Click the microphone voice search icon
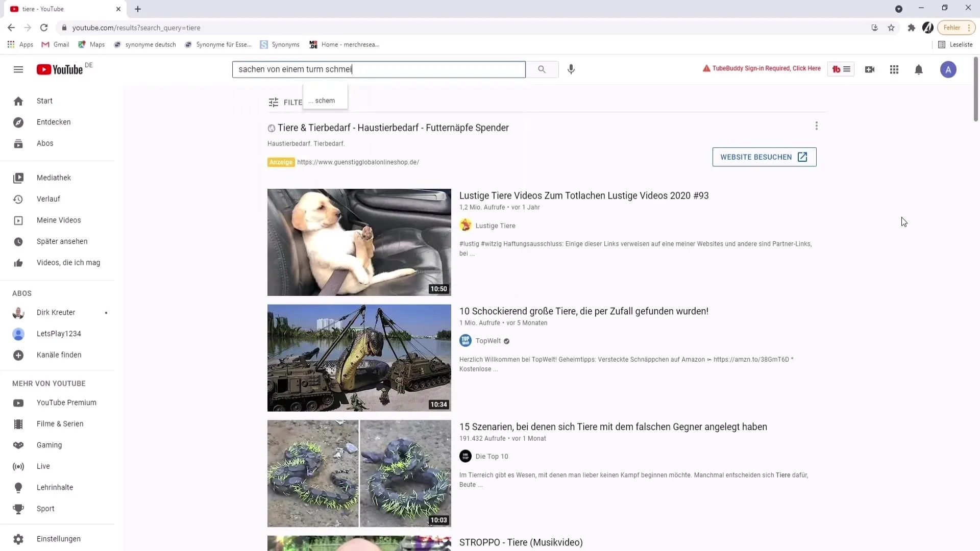 tap(571, 69)
